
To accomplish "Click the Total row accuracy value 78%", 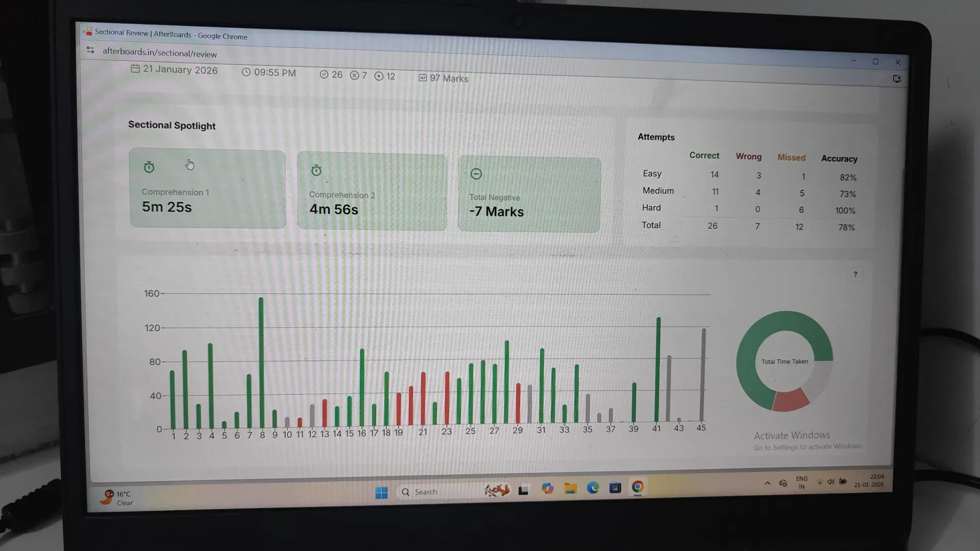I will pos(846,228).
